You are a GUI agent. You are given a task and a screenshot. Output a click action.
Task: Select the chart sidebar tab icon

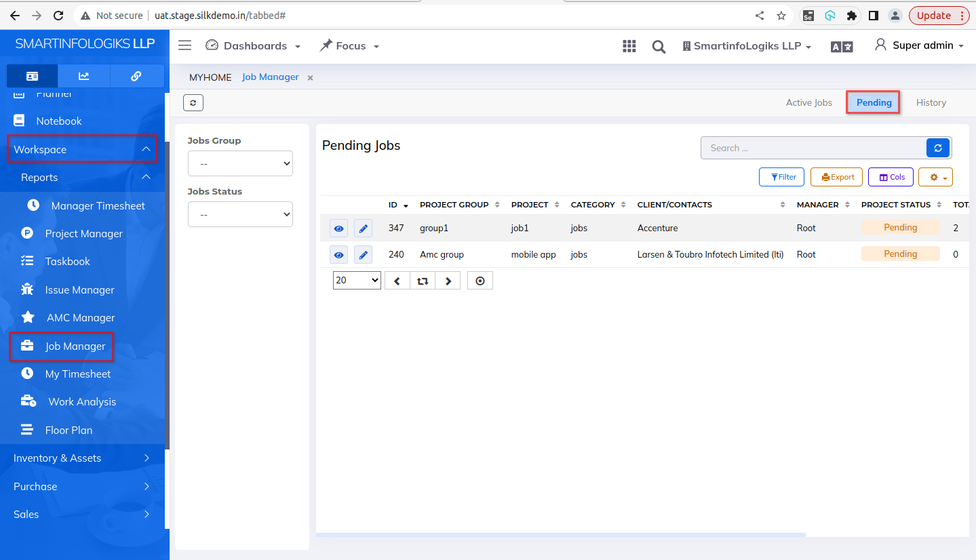pos(84,76)
